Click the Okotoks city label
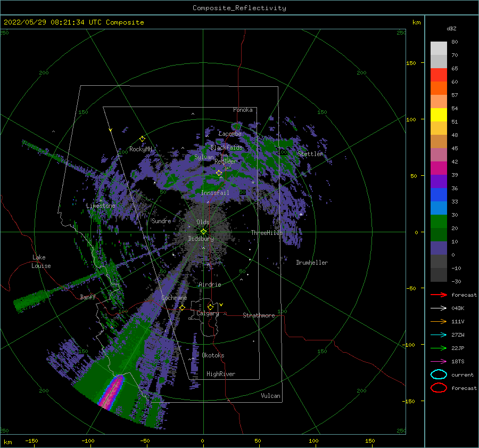Viewport: 479px width, 448px height. [x=213, y=355]
